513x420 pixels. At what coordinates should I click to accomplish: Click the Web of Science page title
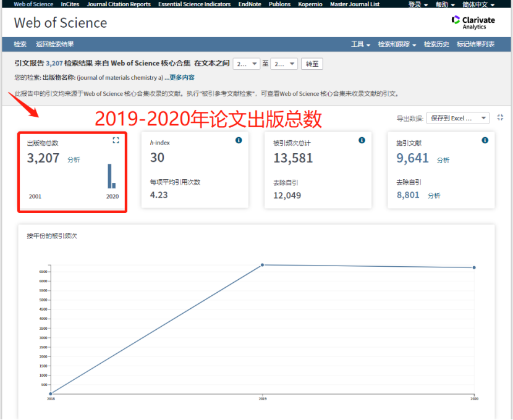tap(60, 23)
